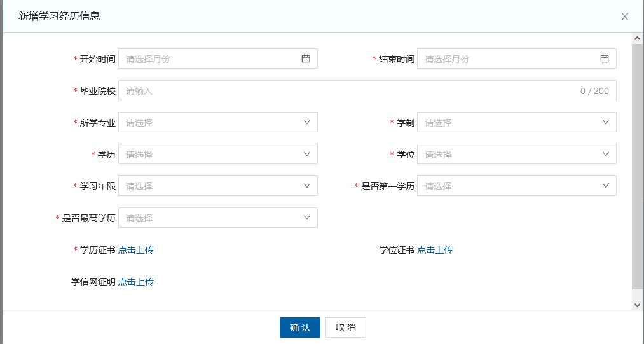Screen dimensions: 644x344
Task: Click calendar icon in 结束时间 field
Action: pos(605,58)
